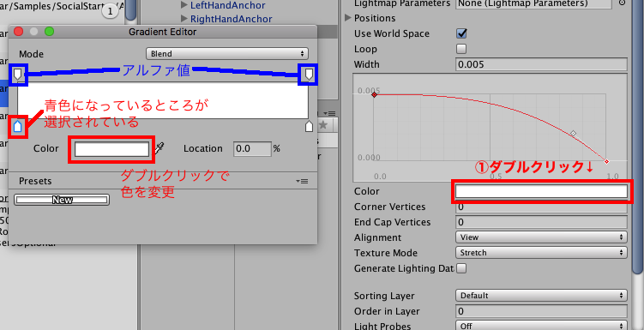
Task: Enable the Generate Lighting Data checkbox
Action: [x=461, y=268]
